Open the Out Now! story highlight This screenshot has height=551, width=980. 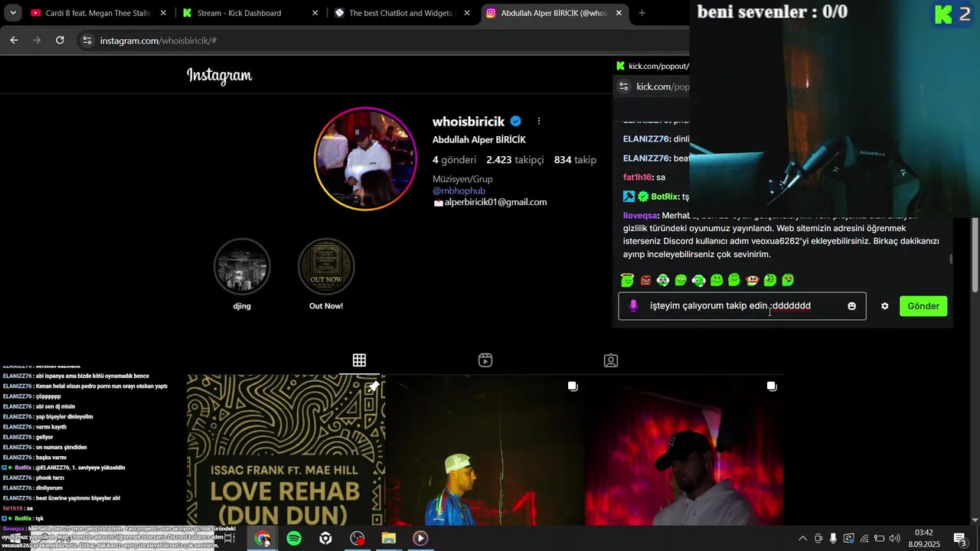(326, 267)
